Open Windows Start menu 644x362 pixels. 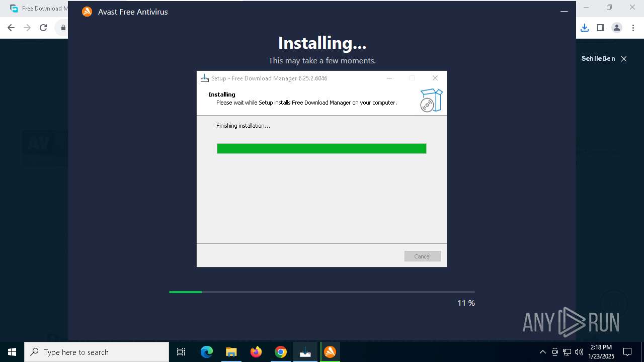[12, 352]
